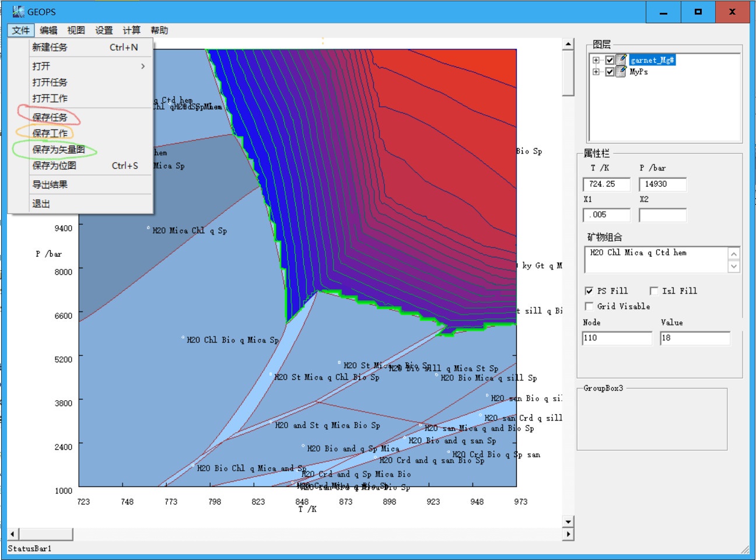Click the layer icon beside MyPs
Image resolution: width=756 pixels, height=560 pixels.
[622, 72]
